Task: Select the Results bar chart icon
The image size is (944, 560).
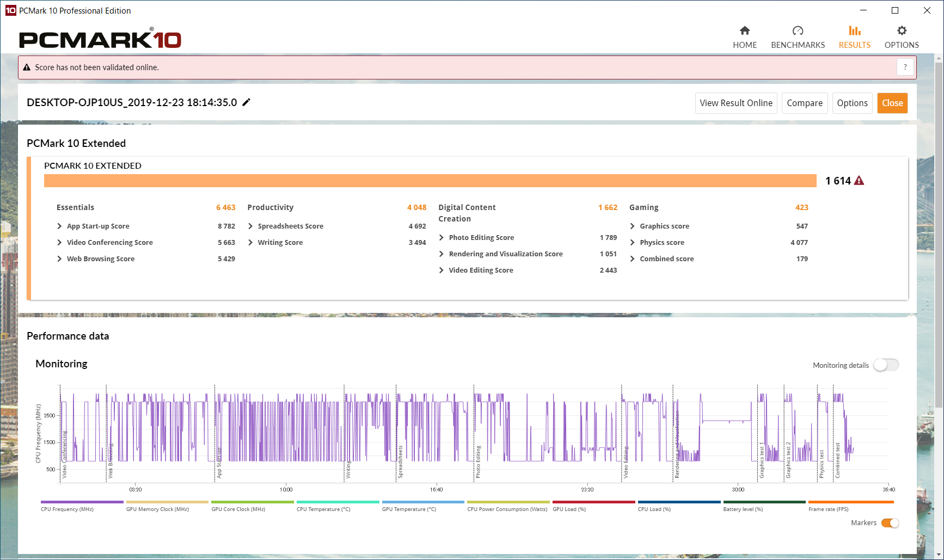Action: click(x=854, y=31)
